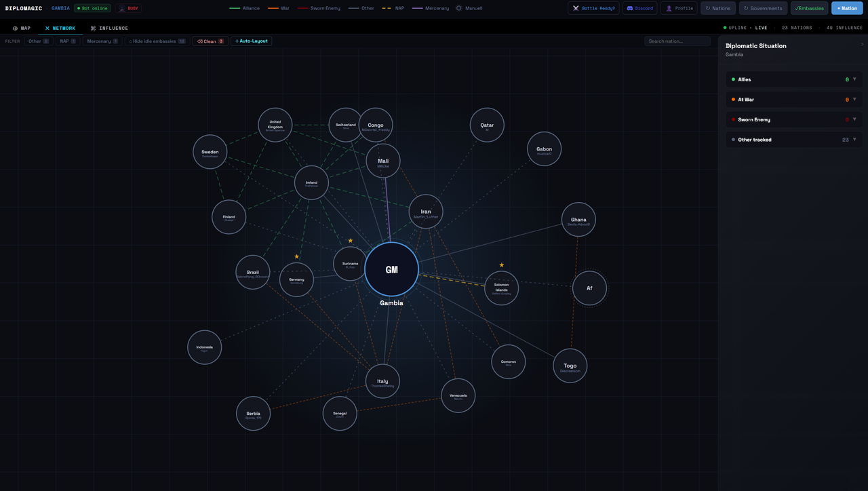The height and width of the screenshot is (491, 868).
Task: Select the Italy node
Action: click(382, 382)
